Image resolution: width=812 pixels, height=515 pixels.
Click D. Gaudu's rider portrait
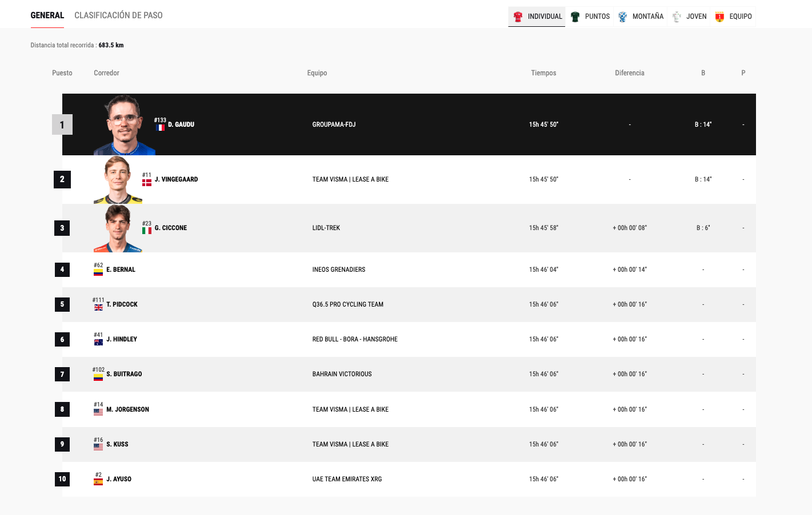[x=124, y=124]
